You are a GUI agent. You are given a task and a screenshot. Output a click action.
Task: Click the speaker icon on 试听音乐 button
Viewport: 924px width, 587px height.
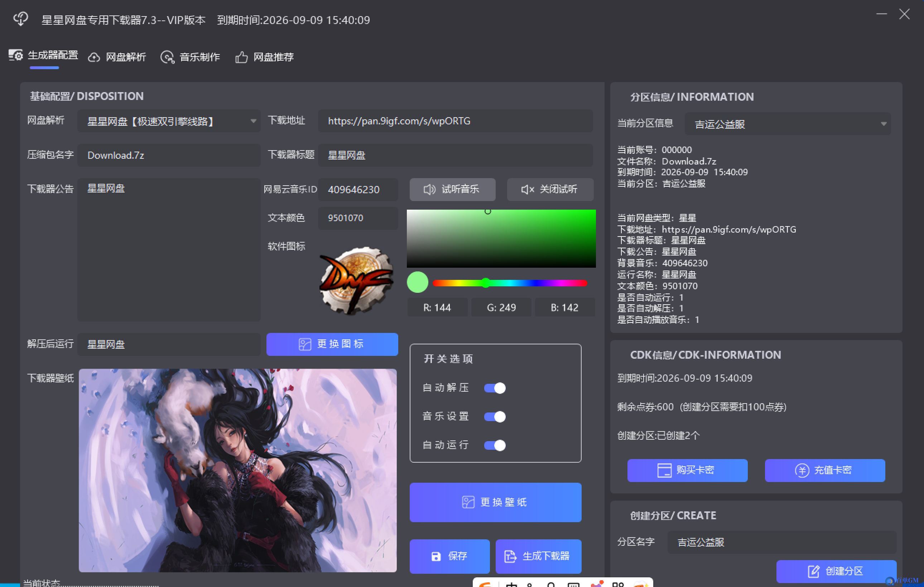(x=429, y=189)
